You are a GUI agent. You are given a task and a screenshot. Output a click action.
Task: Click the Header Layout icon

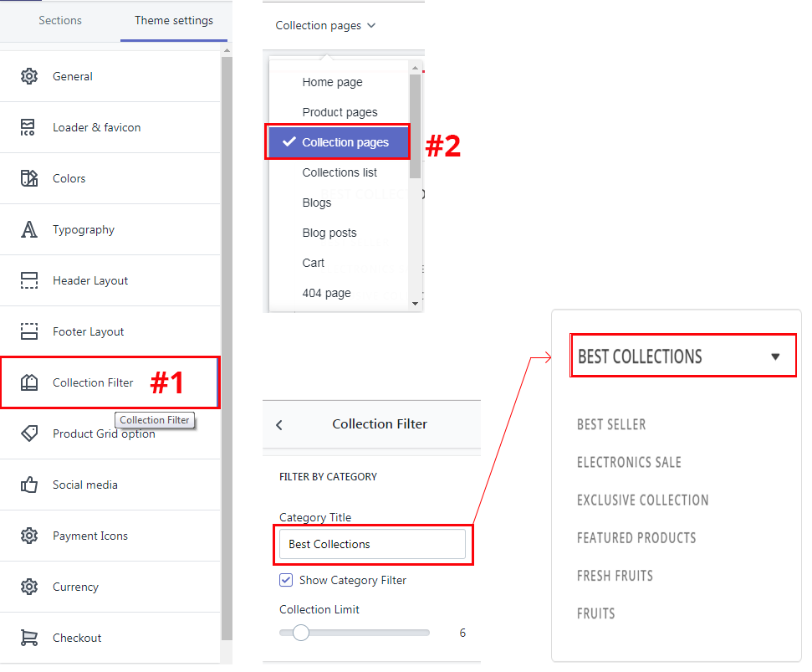pyautogui.click(x=29, y=280)
